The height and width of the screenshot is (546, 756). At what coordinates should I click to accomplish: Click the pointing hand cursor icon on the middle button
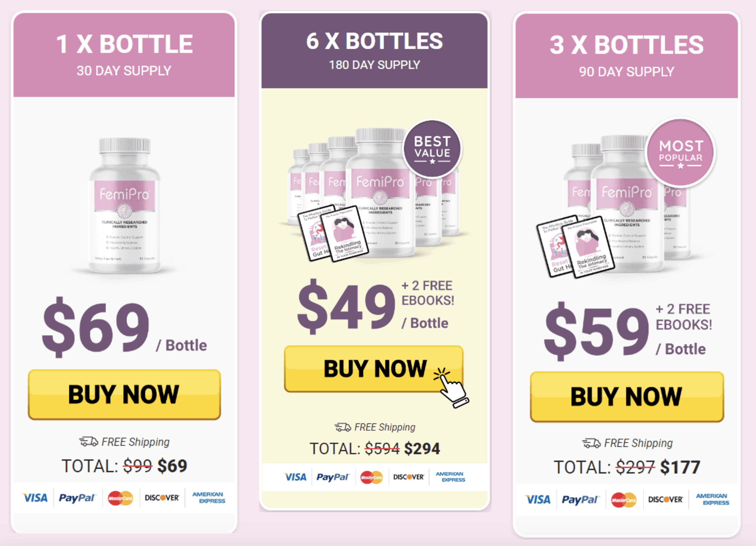(452, 387)
